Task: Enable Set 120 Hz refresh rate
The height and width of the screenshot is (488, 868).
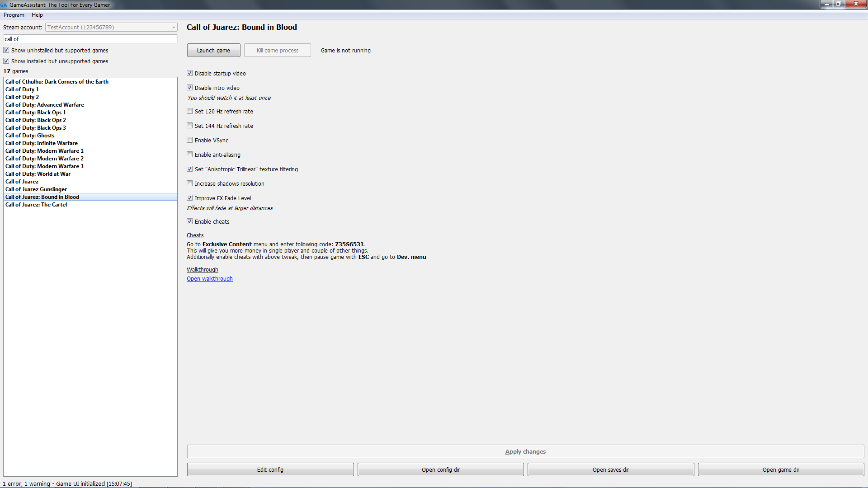Action: coord(189,112)
